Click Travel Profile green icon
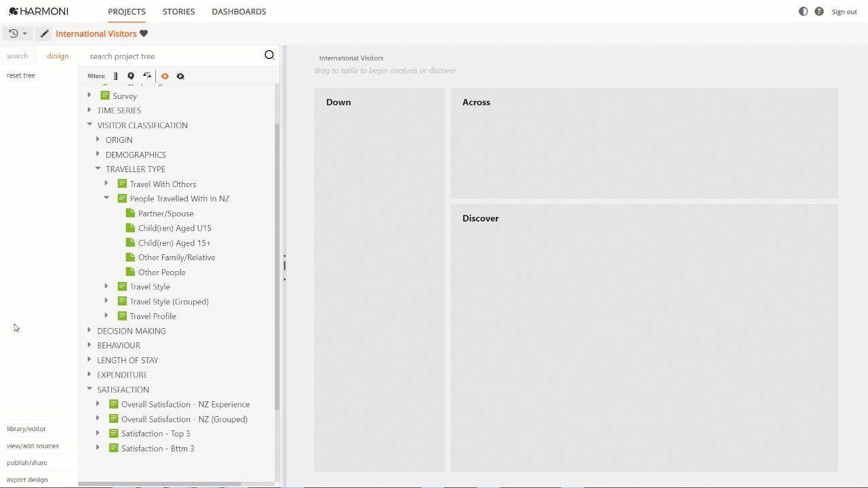The image size is (868, 488). (122, 316)
